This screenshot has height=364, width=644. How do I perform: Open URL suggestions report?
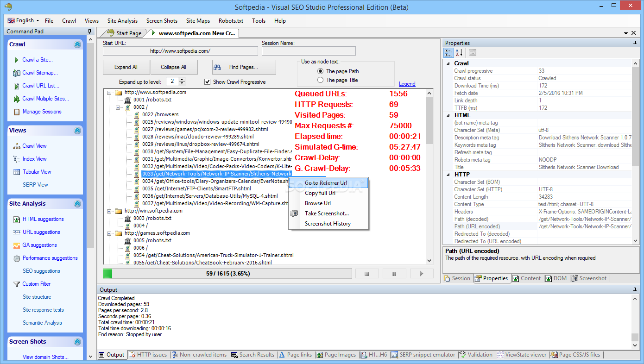tap(41, 232)
